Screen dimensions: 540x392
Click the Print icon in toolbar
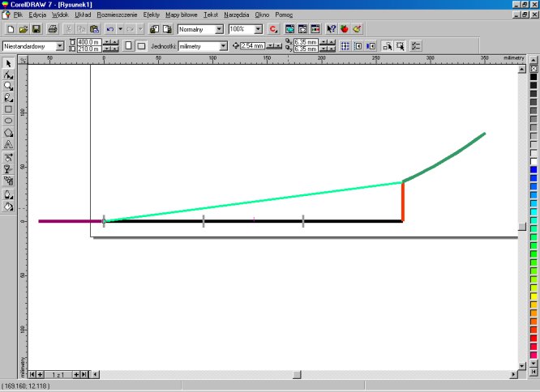(52, 29)
